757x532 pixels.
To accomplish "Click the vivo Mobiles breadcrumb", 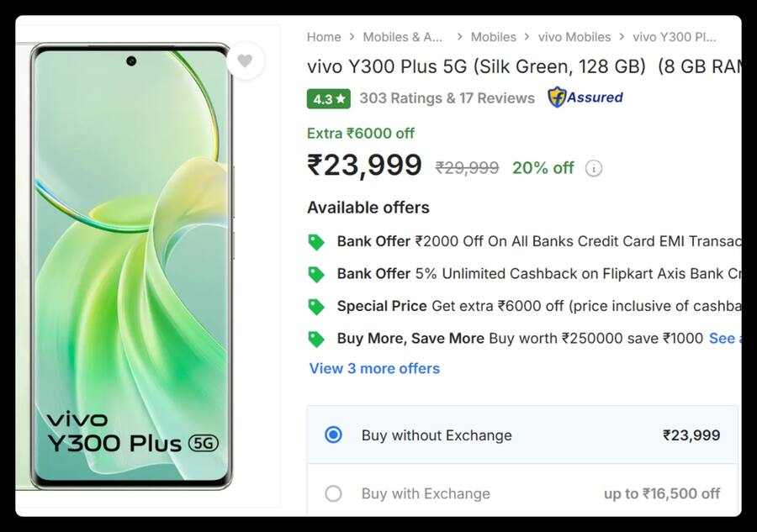I will [x=574, y=37].
